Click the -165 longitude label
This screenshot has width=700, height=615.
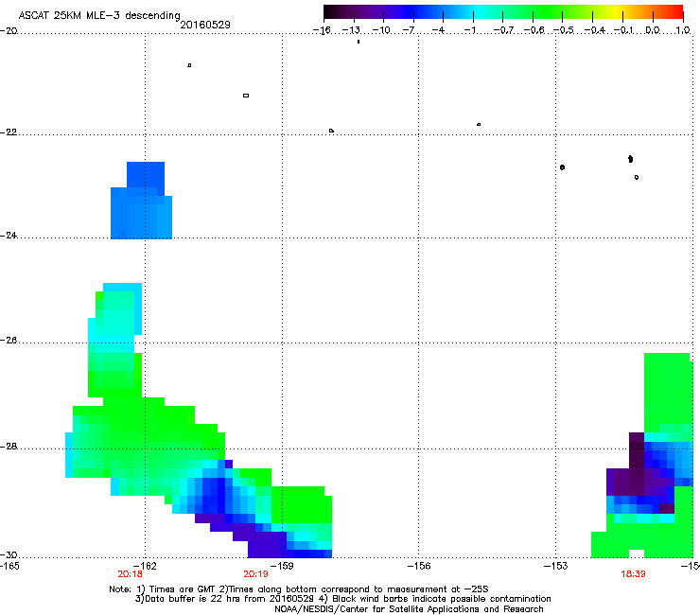click(x=9, y=566)
